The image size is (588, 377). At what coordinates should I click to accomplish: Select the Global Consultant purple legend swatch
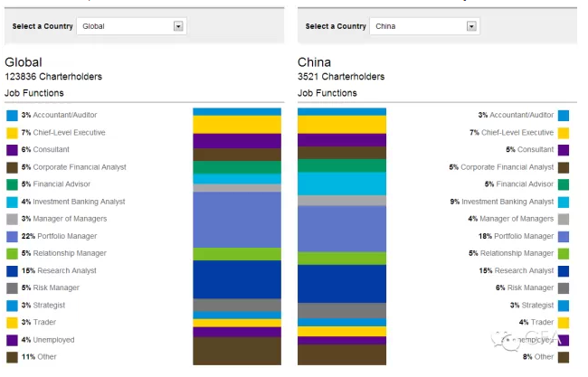(x=12, y=150)
